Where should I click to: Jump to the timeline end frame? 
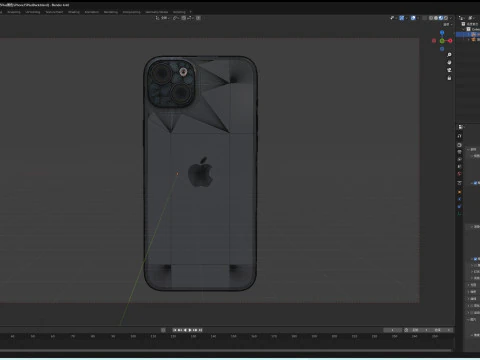pos(200,330)
